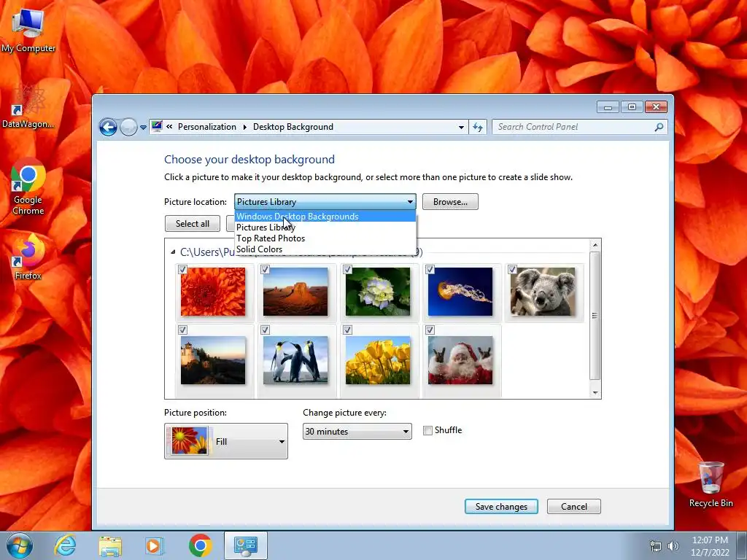Uncheck the red flower picture checkbox
Image resolution: width=747 pixels, height=560 pixels.
[182, 270]
